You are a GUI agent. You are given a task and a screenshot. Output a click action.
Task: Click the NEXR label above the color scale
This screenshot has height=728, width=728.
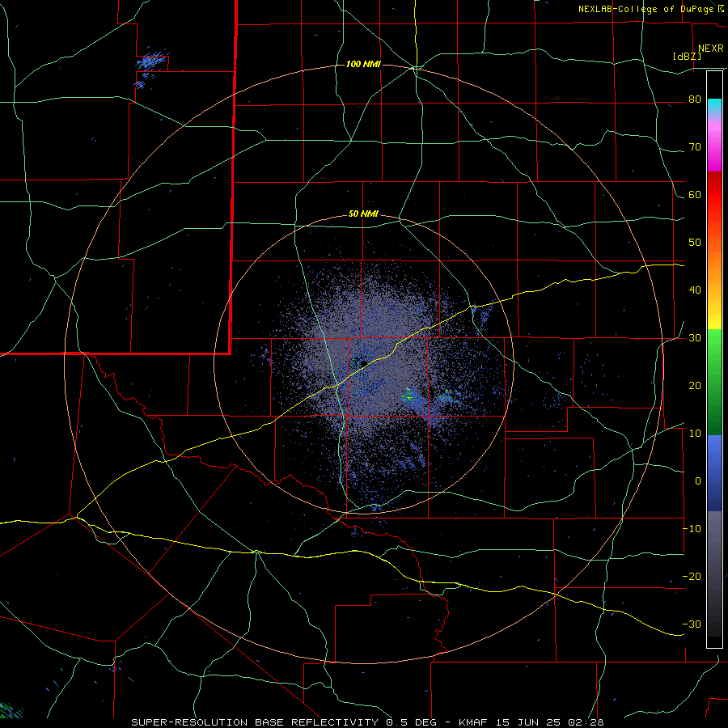pyautogui.click(x=711, y=49)
